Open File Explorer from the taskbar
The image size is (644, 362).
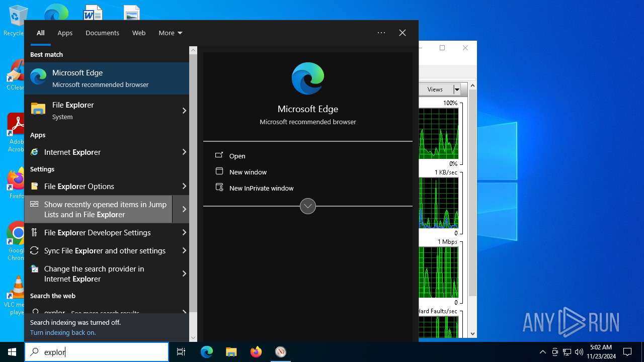click(231, 352)
